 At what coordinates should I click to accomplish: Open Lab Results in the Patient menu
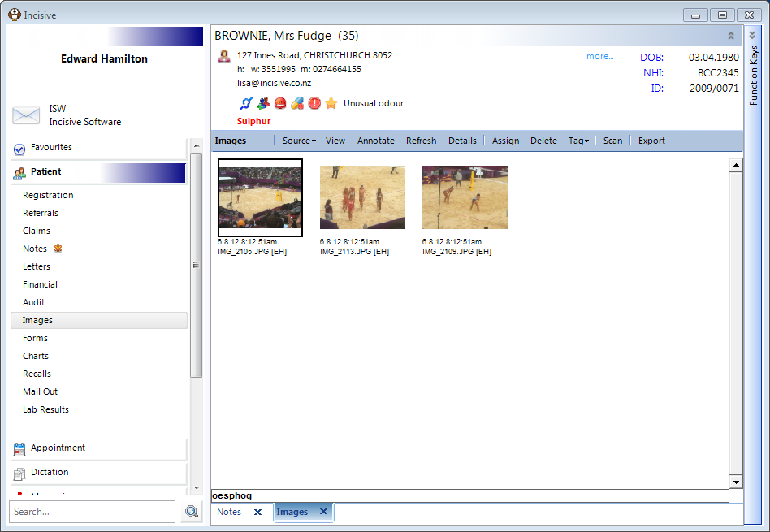45,409
